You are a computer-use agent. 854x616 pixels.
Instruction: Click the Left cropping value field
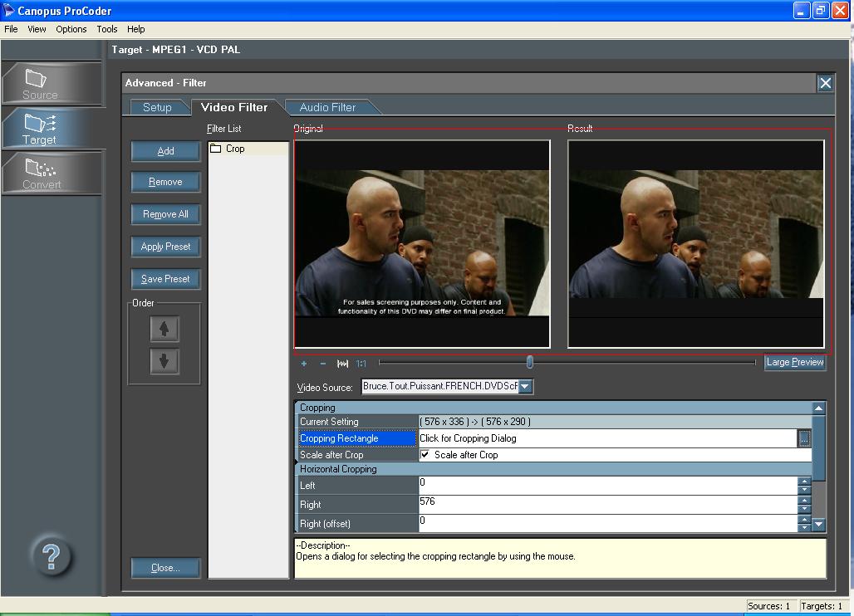coord(608,486)
